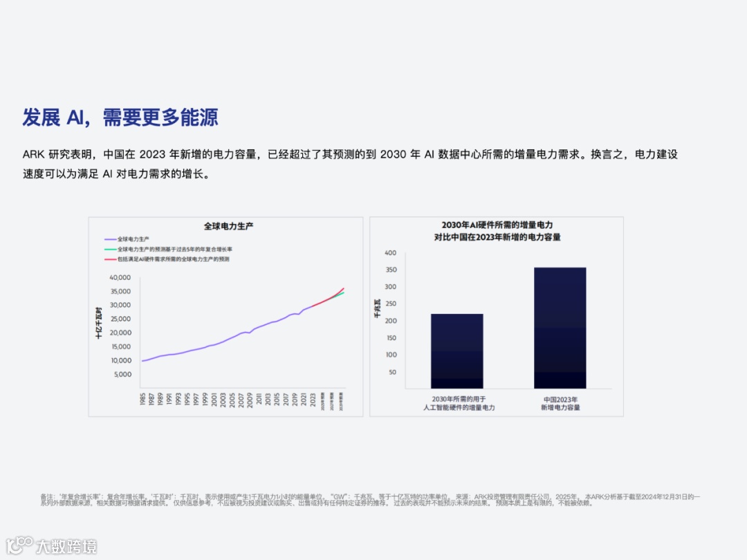Viewport: 747px width, 560px height.
Task: Click the y-axis value "5,000"
Action: [123, 374]
